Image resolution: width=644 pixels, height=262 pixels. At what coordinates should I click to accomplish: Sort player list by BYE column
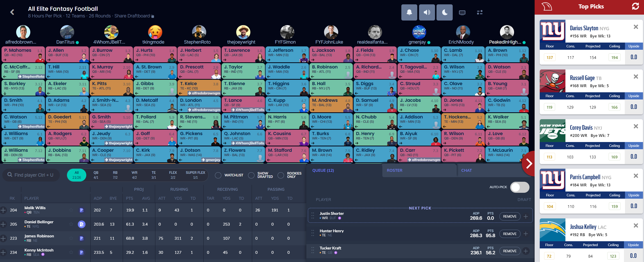(113, 198)
